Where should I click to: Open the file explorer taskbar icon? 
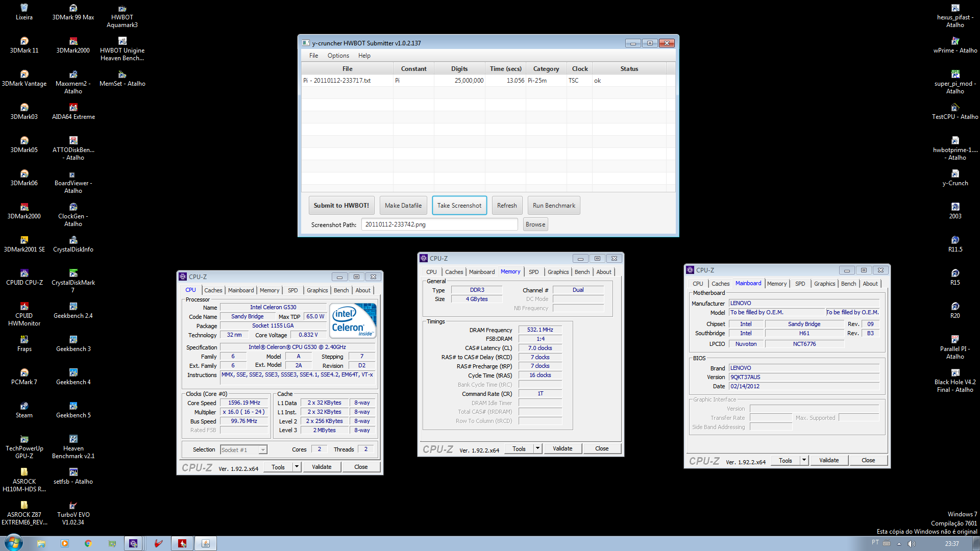tap(41, 543)
